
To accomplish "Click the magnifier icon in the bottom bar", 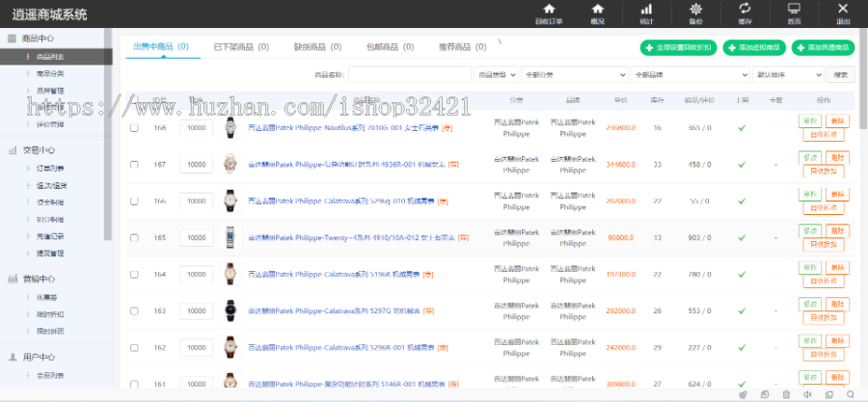I will coord(850,393).
